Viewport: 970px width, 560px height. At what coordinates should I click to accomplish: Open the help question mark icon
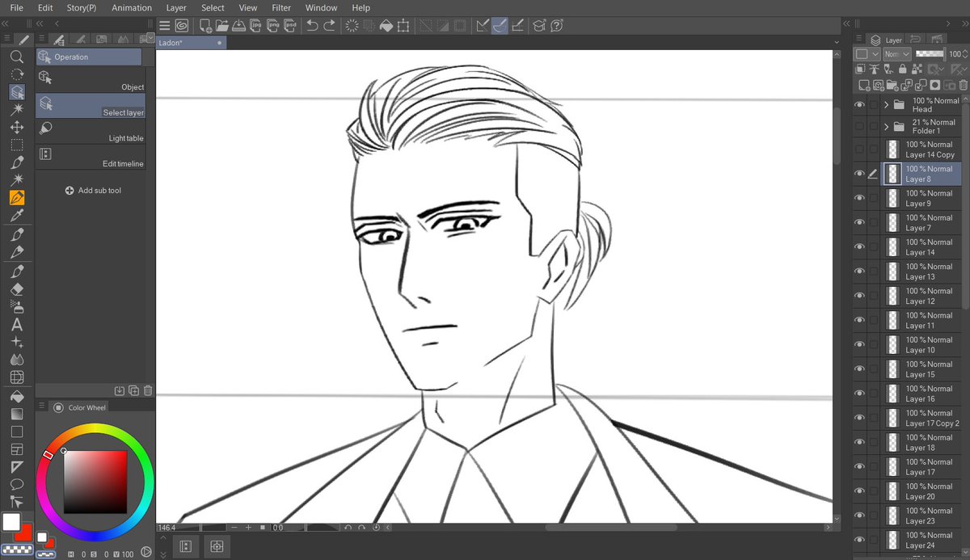pyautogui.click(x=557, y=26)
